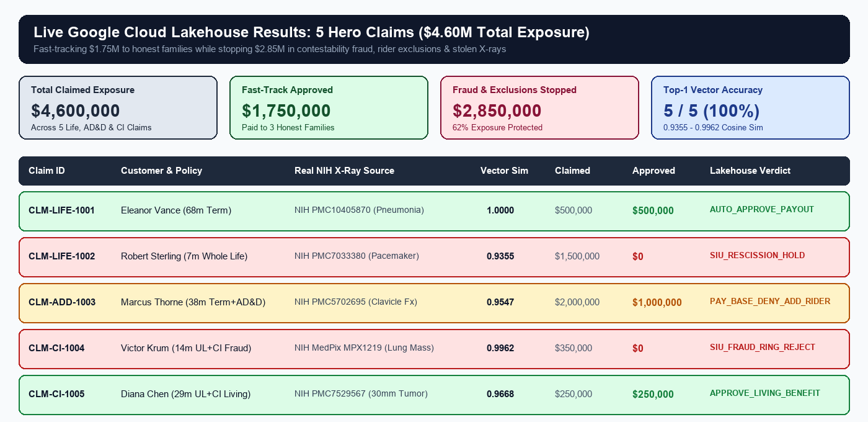Select claim ID CLM-LIFE-1001
868x422 pixels.
coord(61,210)
